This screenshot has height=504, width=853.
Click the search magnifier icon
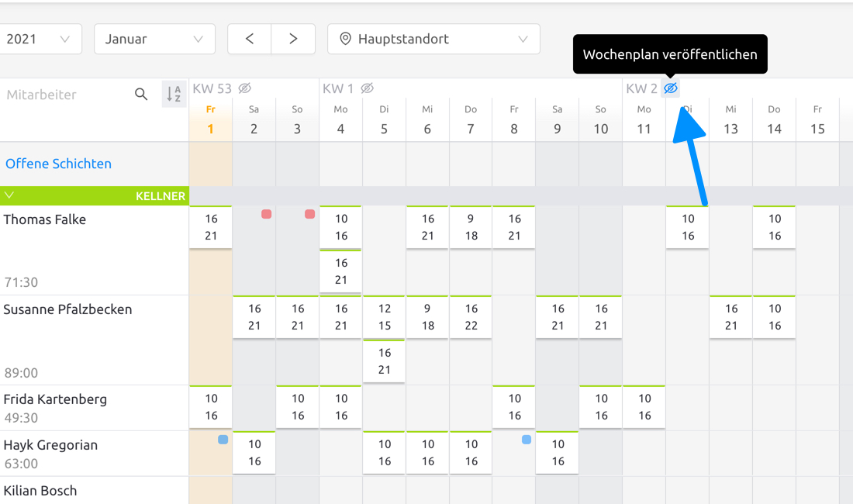[141, 94]
